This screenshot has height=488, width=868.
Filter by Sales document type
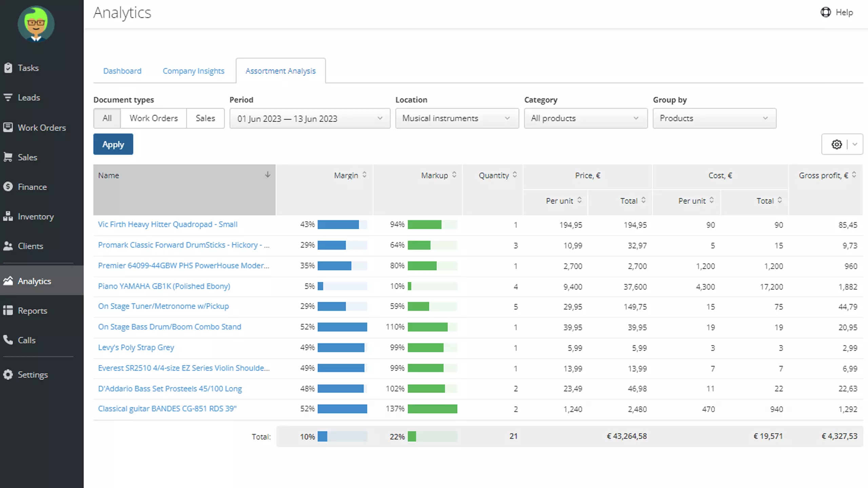(205, 118)
